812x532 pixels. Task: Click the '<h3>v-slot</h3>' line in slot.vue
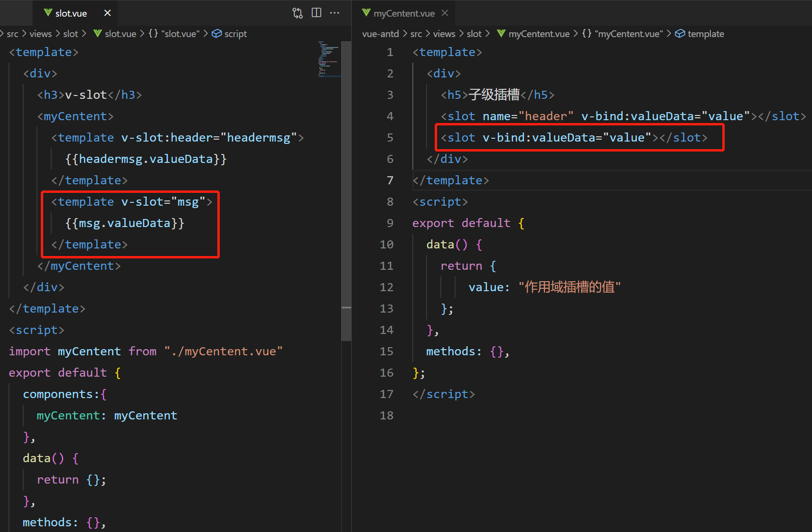(90, 95)
